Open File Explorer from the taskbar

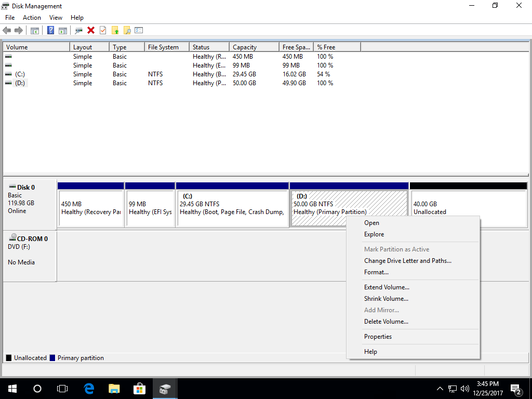coord(114,388)
